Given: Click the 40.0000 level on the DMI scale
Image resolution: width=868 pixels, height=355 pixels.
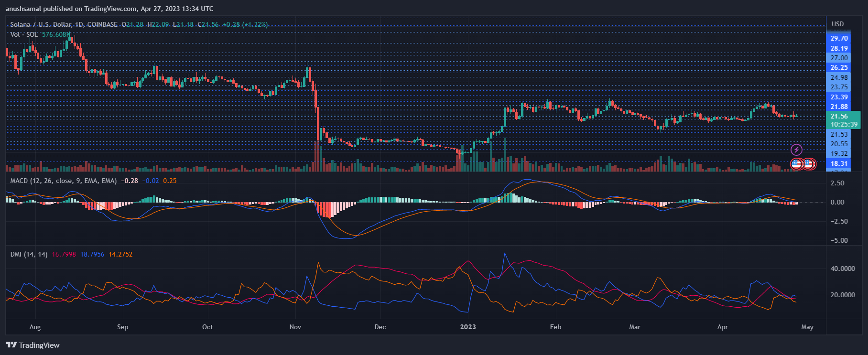Looking at the screenshot, I should coord(843,269).
